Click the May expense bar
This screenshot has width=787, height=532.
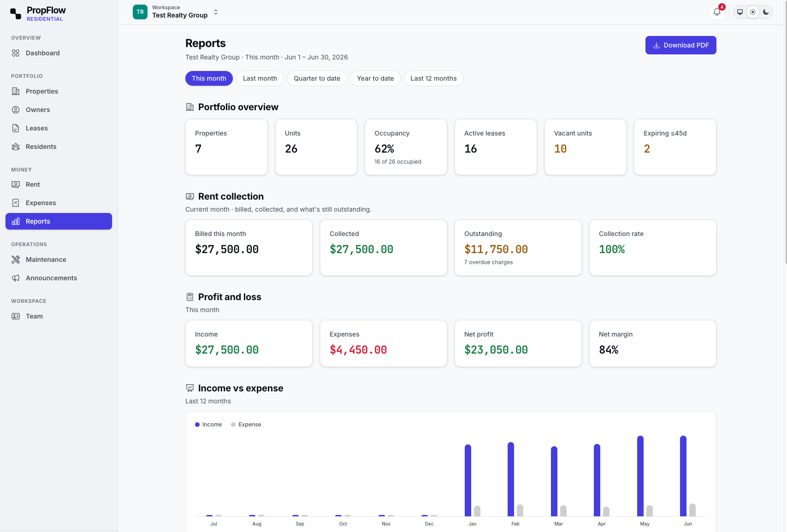point(650,511)
